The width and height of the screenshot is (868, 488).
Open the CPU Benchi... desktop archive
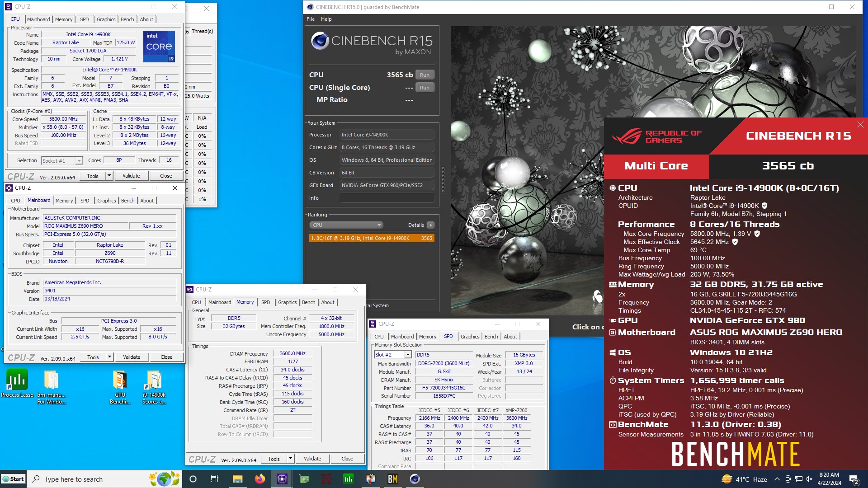120,386
